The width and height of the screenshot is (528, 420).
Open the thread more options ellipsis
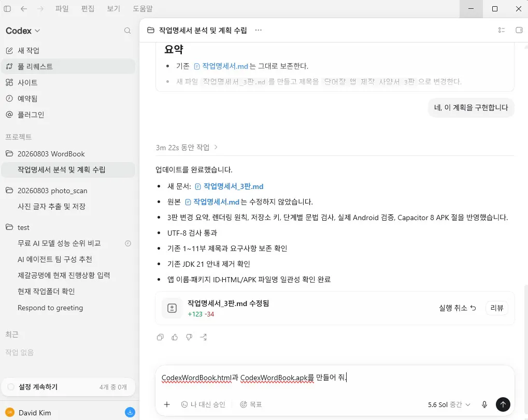pyautogui.click(x=258, y=30)
